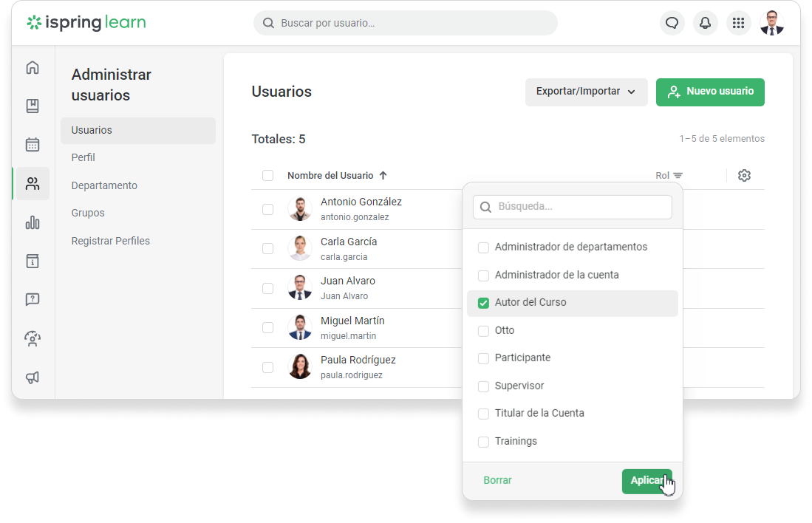Open the notifications bell icon
The image size is (812, 523).
705,23
